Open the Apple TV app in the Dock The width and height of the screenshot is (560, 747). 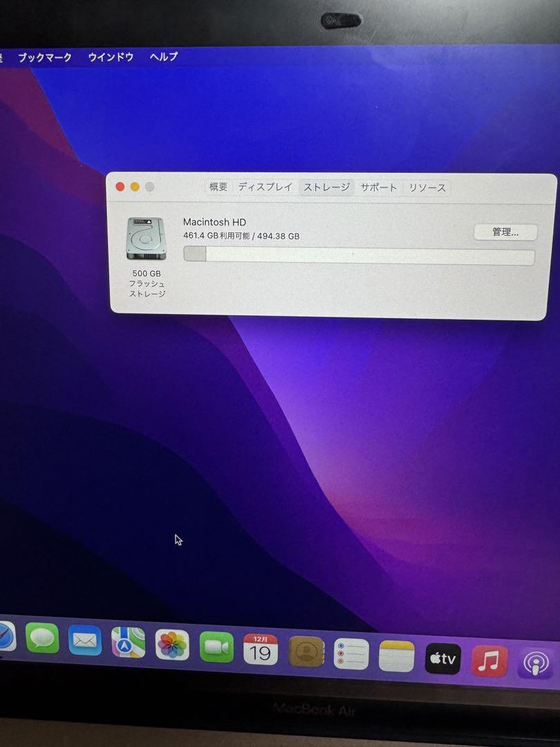tap(442, 659)
